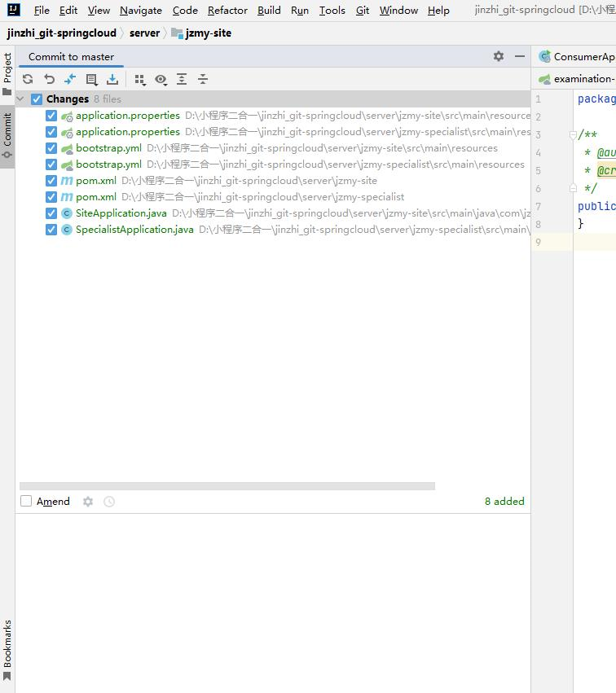Viewport: 616px width, 693px height.
Task: Show commit message history clock
Action: [109, 502]
